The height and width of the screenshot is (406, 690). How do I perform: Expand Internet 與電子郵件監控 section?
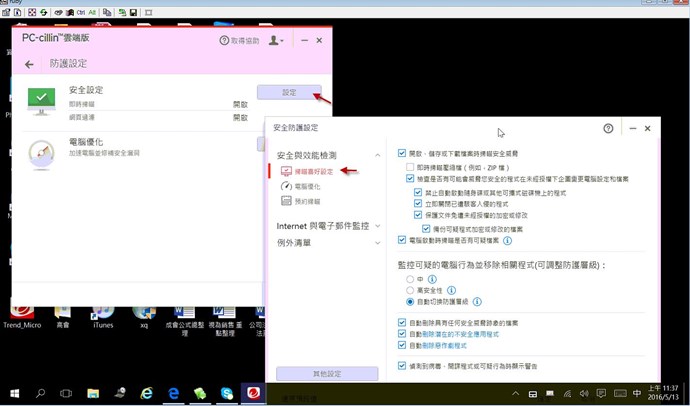pos(377,226)
